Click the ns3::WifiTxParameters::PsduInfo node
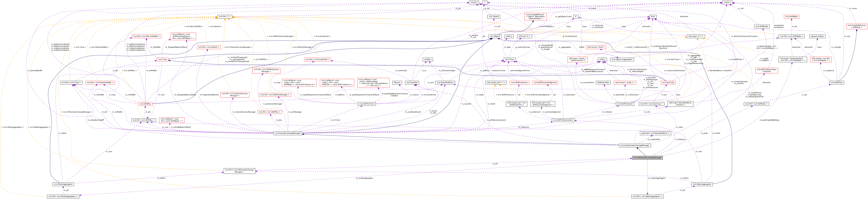The width and height of the screenshot is (868, 199). [767, 70]
